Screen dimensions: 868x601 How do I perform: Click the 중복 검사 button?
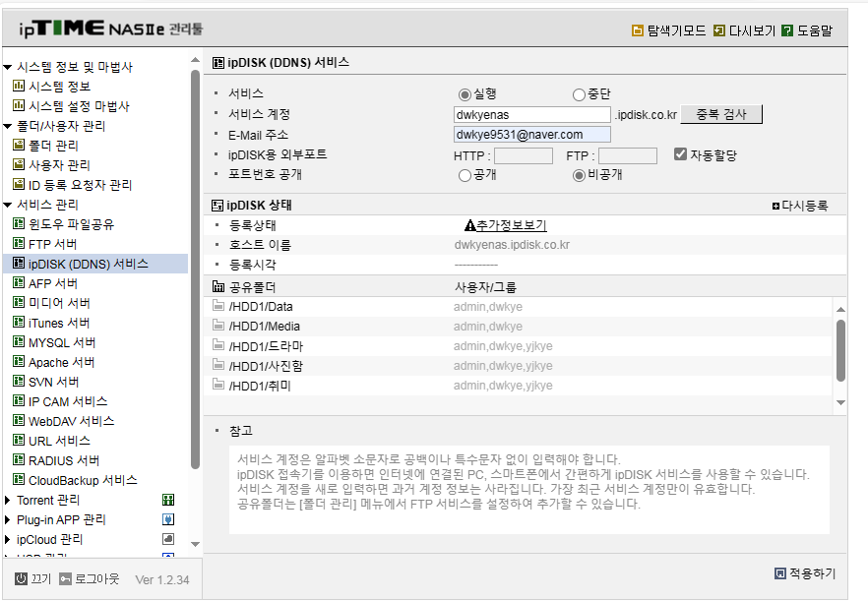[x=720, y=114]
